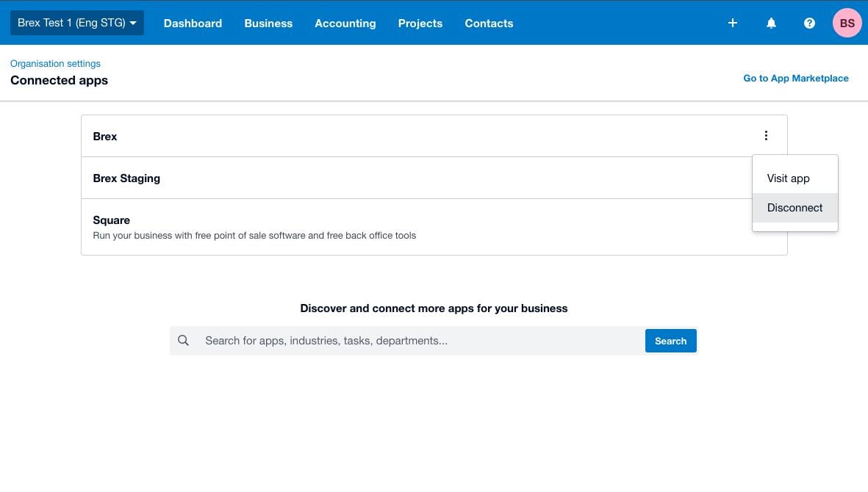The image size is (868, 492).
Task: Click the Dashboard navigation item
Action: 193,23
